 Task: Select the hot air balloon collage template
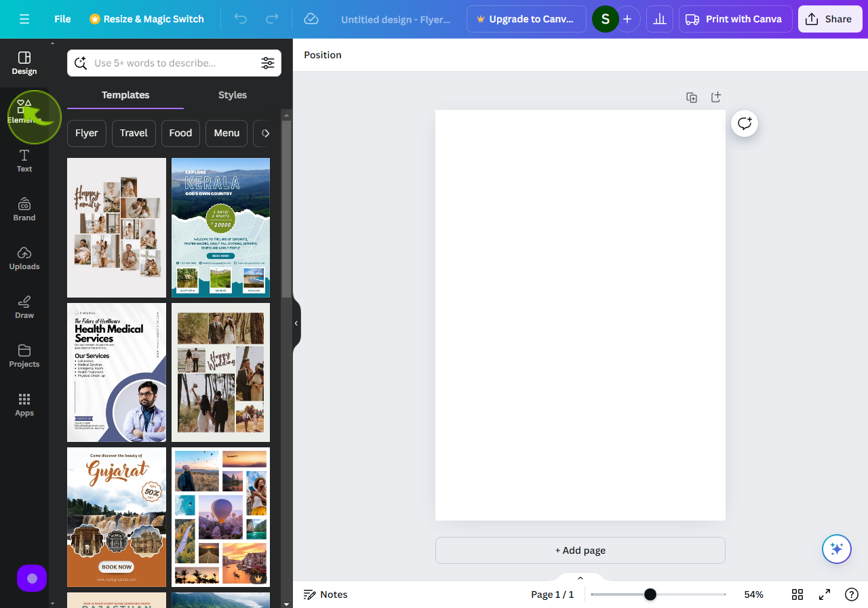(221, 517)
